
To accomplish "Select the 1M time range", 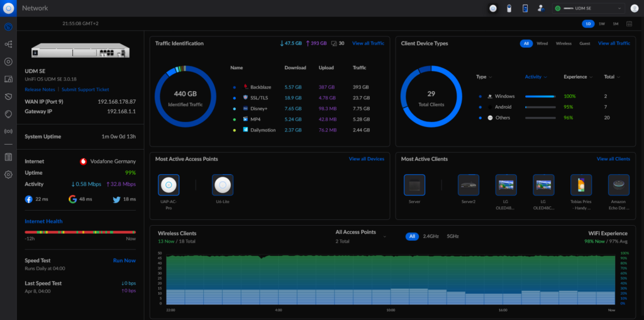I will tap(616, 24).
